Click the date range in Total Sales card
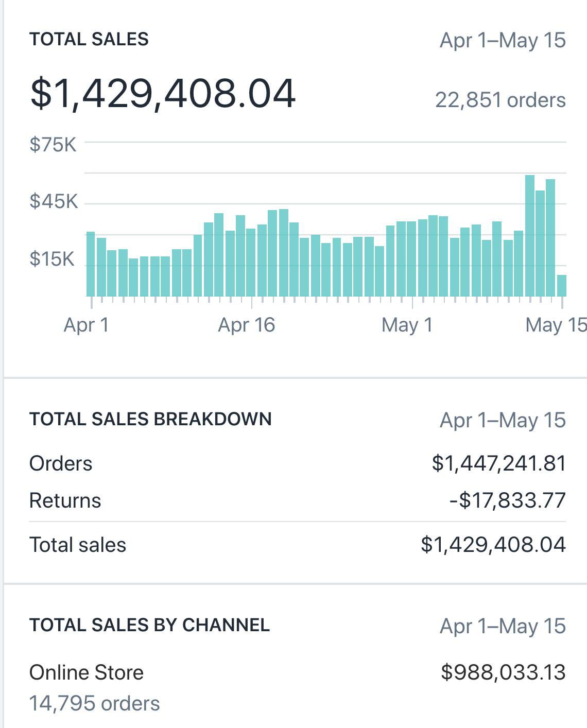The image size is (587, 728). pos(503,40)
